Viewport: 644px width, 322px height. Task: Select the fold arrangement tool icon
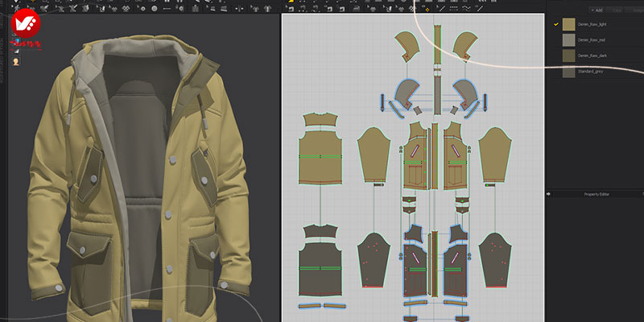click(x=85, y=8)
